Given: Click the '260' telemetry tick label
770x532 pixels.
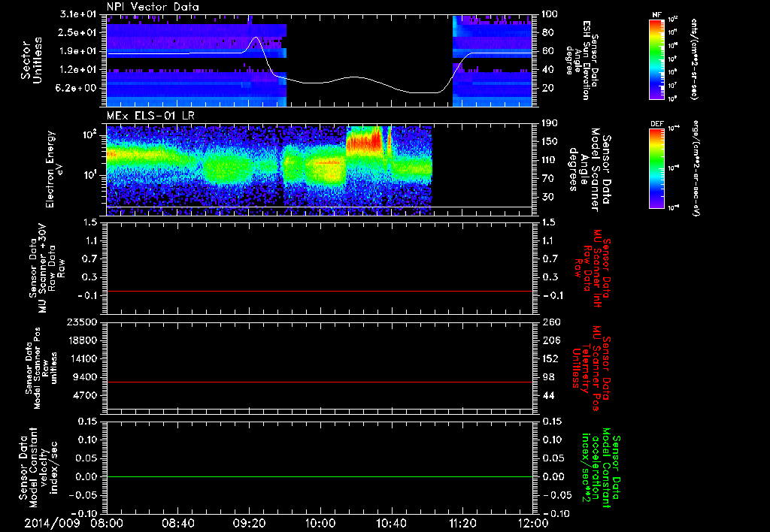Looking at the screenshot, I should [550, 322].
